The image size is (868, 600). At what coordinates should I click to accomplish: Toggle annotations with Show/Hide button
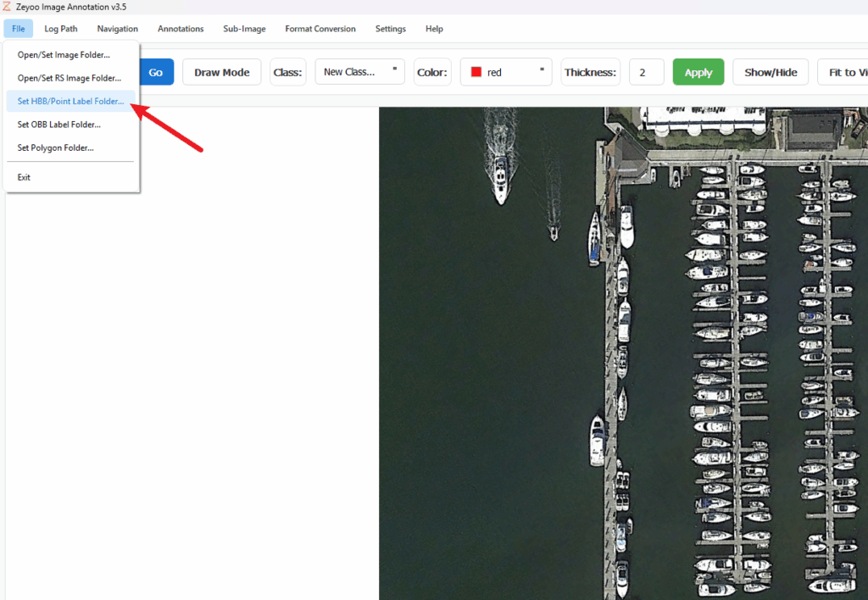click(771, 72)
